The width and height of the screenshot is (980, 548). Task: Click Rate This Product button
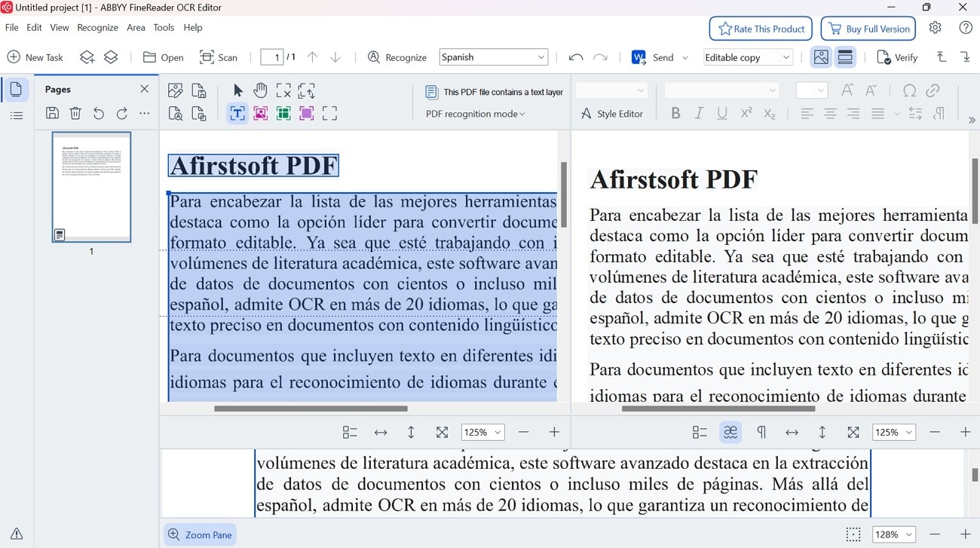coord(761,29)
